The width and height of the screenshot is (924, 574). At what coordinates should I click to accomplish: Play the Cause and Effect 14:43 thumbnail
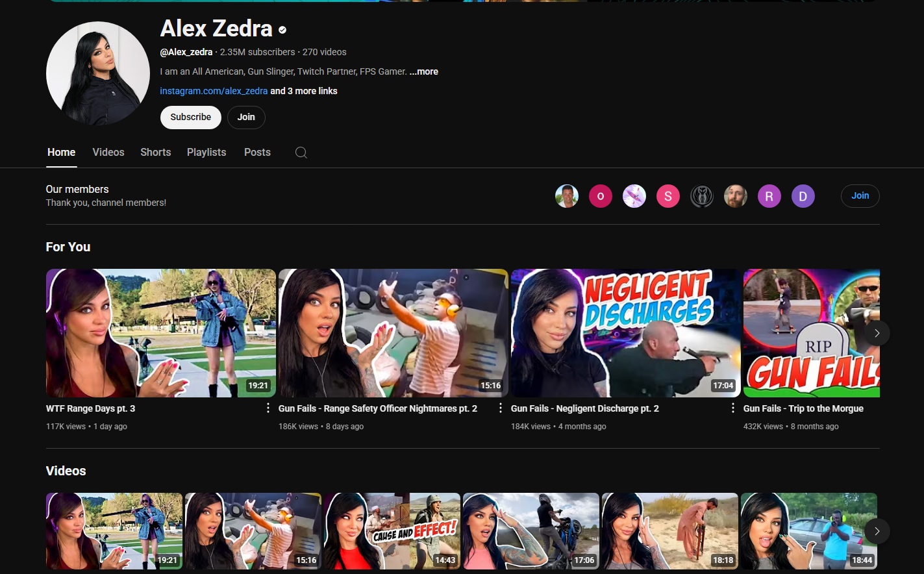(x=392, y=531)
